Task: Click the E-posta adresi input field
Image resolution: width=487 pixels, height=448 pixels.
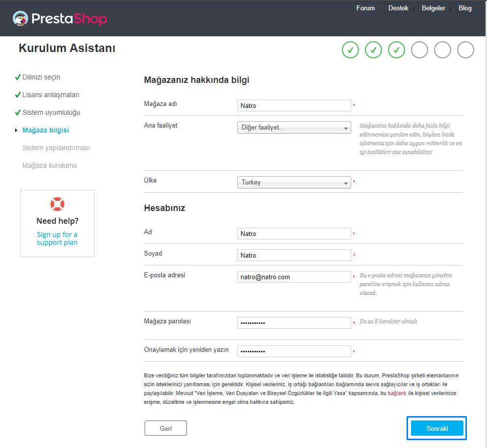Action: click(x=294, y=277)
